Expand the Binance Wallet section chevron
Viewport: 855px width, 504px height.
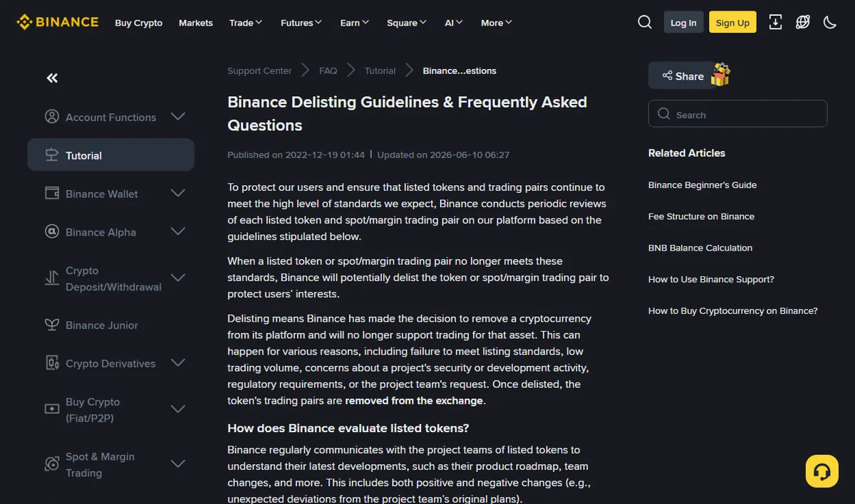[178, 194]
